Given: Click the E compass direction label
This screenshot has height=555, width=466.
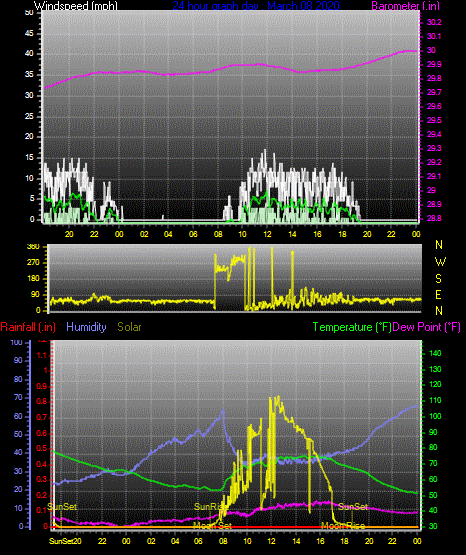Looking at the screenshot, I should point(438,295).
